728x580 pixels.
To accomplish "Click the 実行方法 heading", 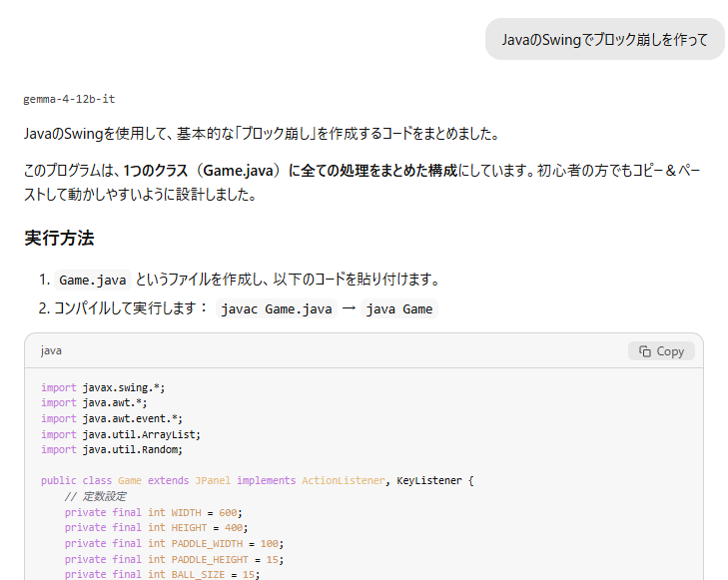I will coord(59,238).
